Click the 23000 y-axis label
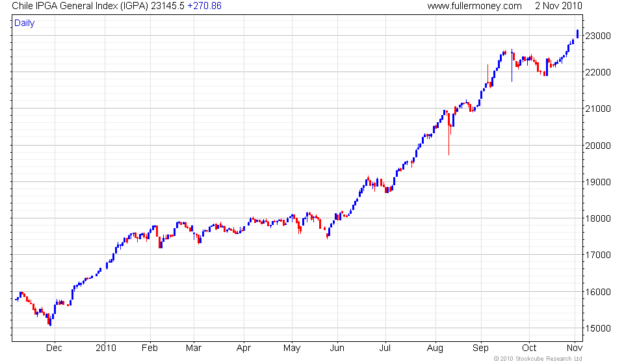The height and width of the screenshot is (364, 637). pyautogui.click(x=597, y=36)
